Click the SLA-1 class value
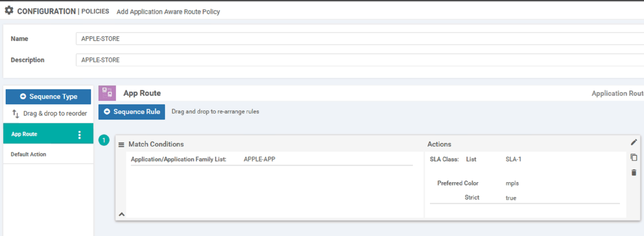Image resolution: width=644 pixels, height=236 pixels. 514,159
